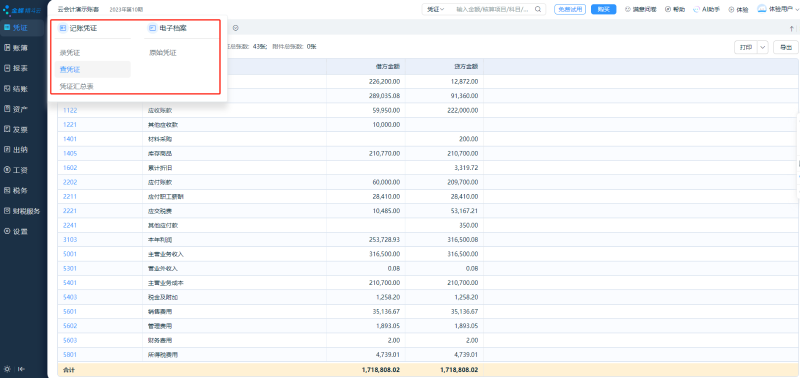Open the 体验用户 account menu
The height and width of the screenshot is (378, 800).
point(777,9)
